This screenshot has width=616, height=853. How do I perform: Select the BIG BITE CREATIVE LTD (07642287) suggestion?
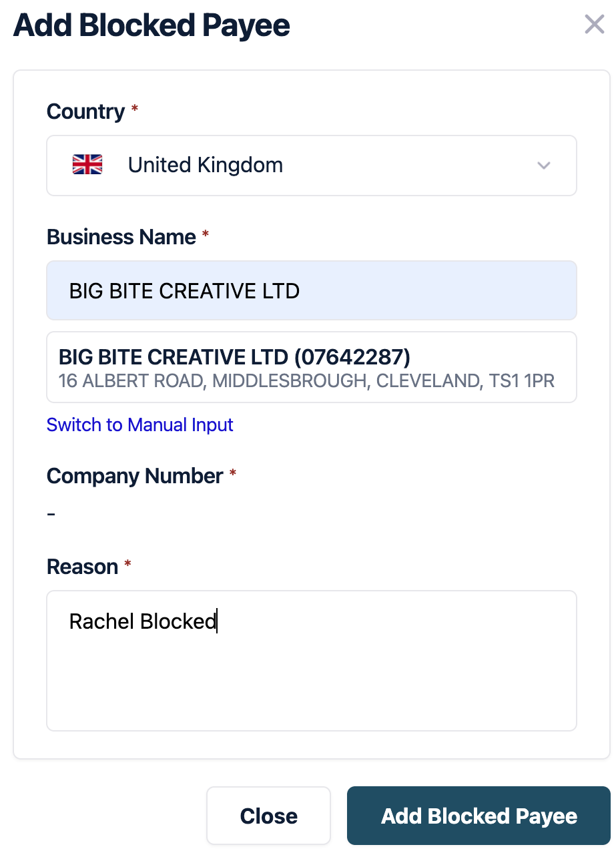tap(234, 357)
